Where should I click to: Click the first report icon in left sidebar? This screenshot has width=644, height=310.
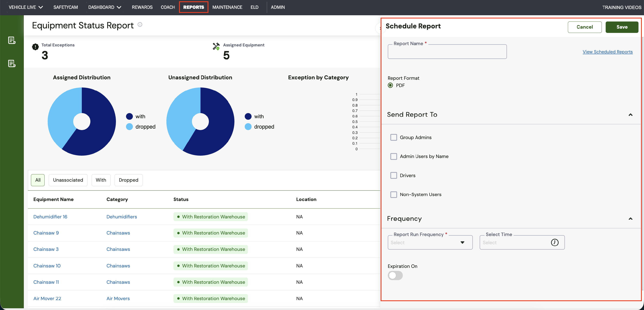pyautogui.click(x=12, y=40)
